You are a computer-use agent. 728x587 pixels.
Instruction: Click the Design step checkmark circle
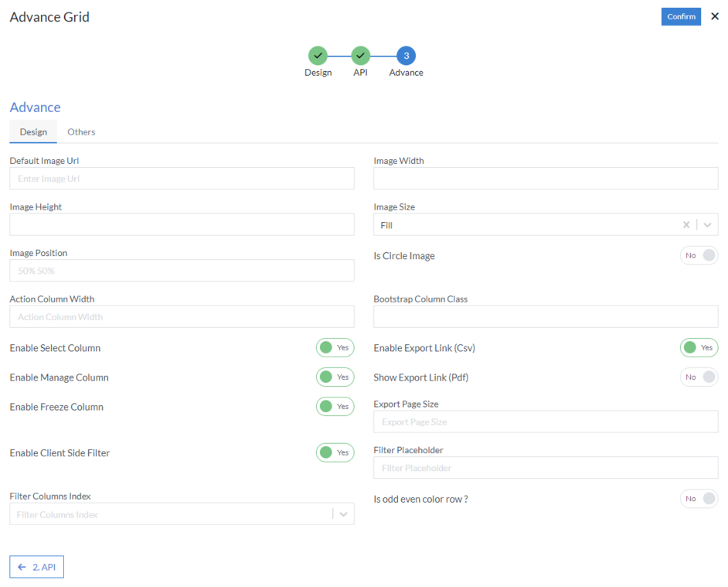(318, 56)
